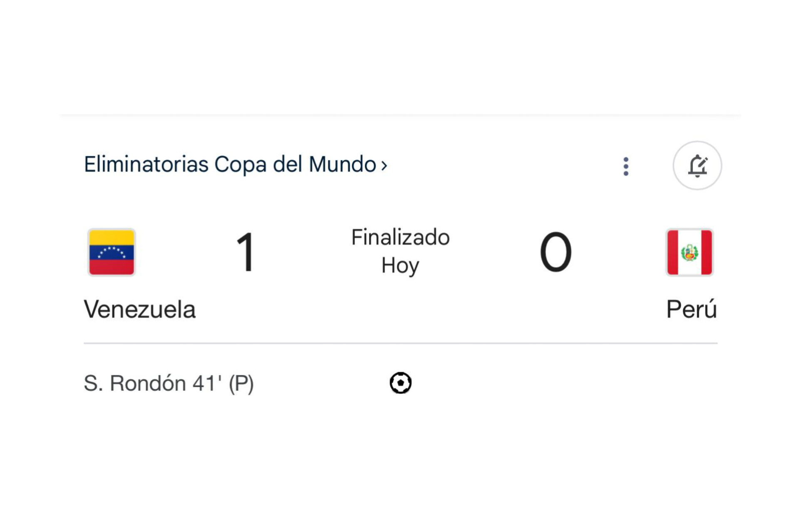This screenshot has width=799, height=532.
Task: Select the S. Rondón scorer name
Action: [x=135, y=383]
